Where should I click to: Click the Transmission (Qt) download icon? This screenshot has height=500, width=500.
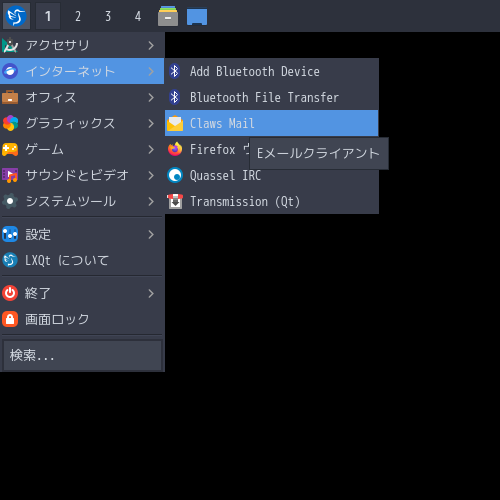175,201
